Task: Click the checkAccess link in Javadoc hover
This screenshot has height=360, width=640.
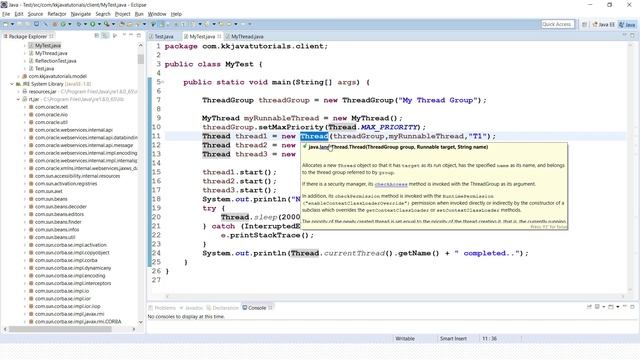Action: [391, 184]
